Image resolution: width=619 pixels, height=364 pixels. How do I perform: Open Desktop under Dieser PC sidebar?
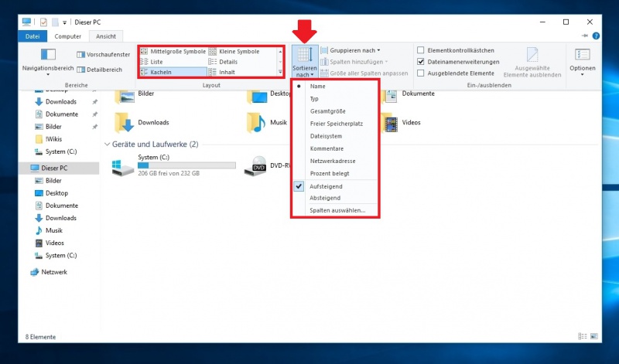pyautogui.click(x=51, y=193)
